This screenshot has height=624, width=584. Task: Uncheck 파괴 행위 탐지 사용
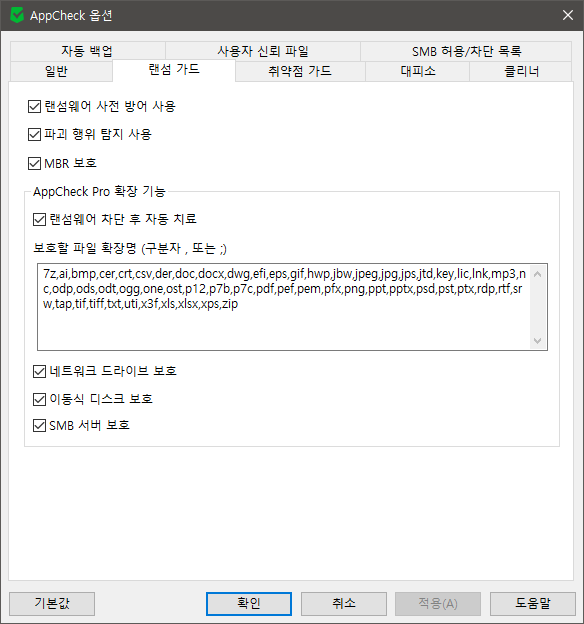tap(34, 135)
